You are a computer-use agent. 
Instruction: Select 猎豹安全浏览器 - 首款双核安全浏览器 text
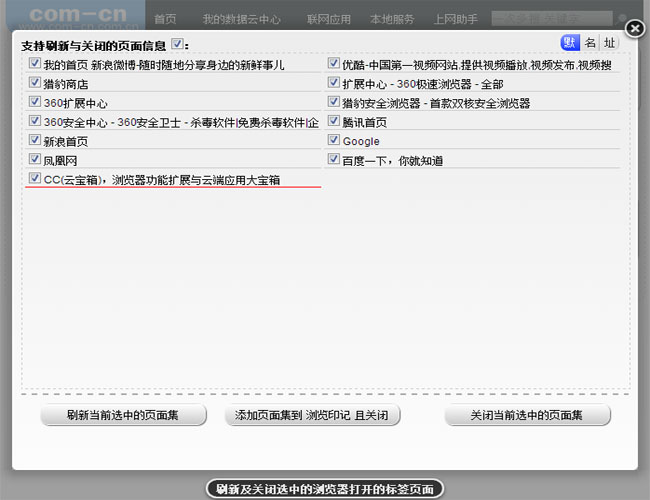436,103
